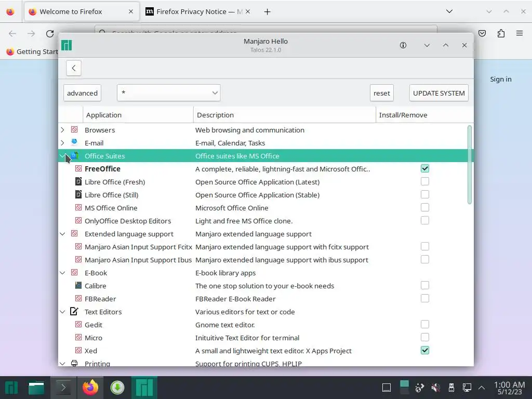Click the Install/Remove column header
The width and height of the screenshot is (532, 399).
[424, 115]
